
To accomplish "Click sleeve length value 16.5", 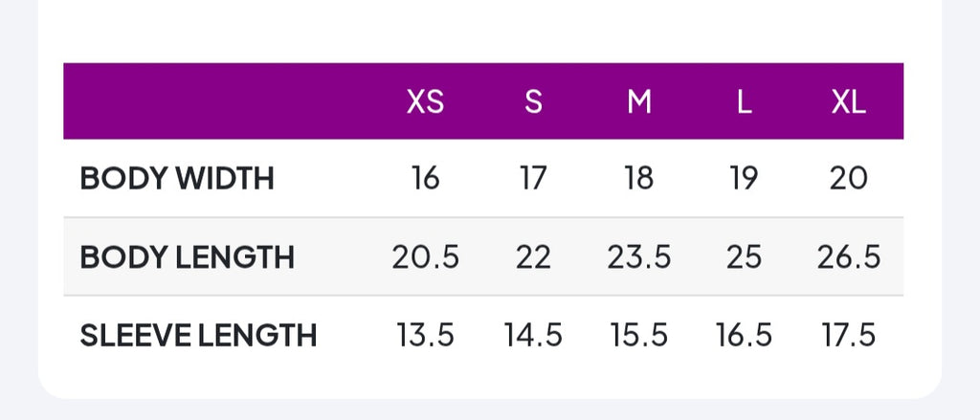I will (744, 336).
